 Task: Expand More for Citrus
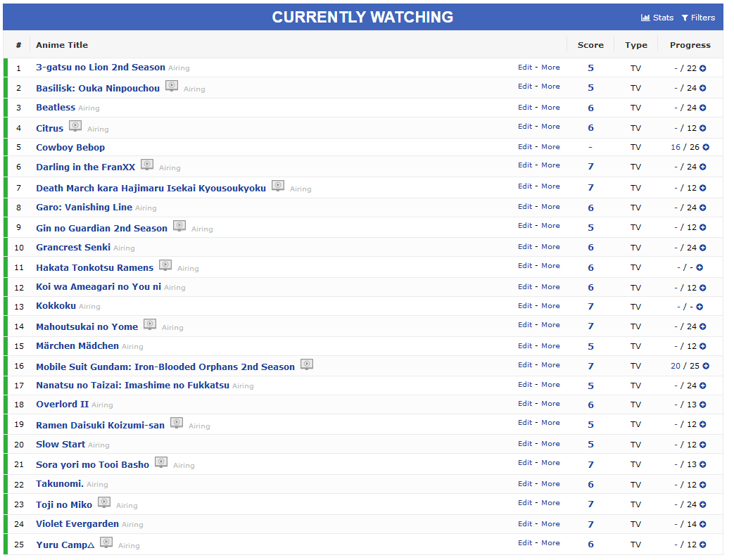[550, 127]
